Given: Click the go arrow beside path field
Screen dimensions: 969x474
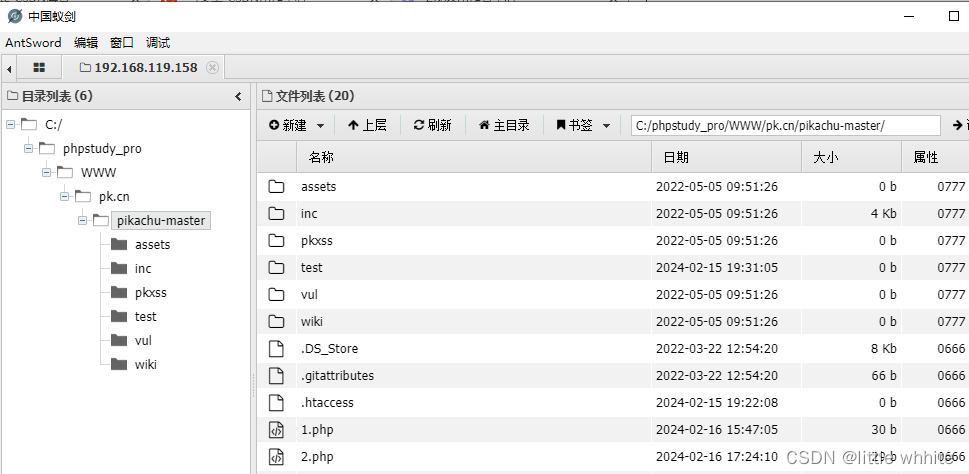Looking at the screenshot, I should point(958,125).
